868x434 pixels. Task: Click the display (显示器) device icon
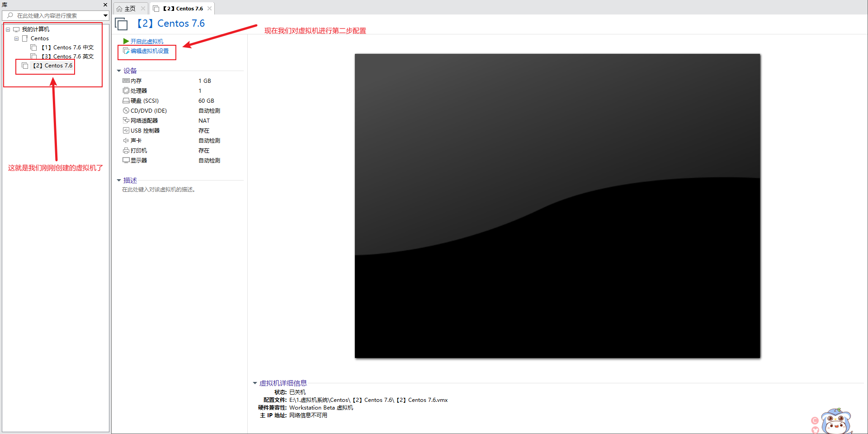(x=126, y=160)
